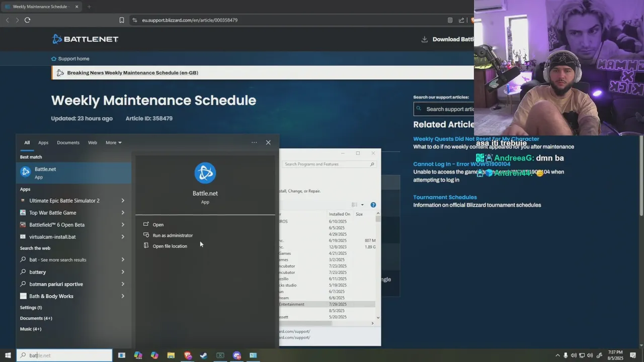
Task: Open File Explorer from the taskbar
Action: [171, 355]
